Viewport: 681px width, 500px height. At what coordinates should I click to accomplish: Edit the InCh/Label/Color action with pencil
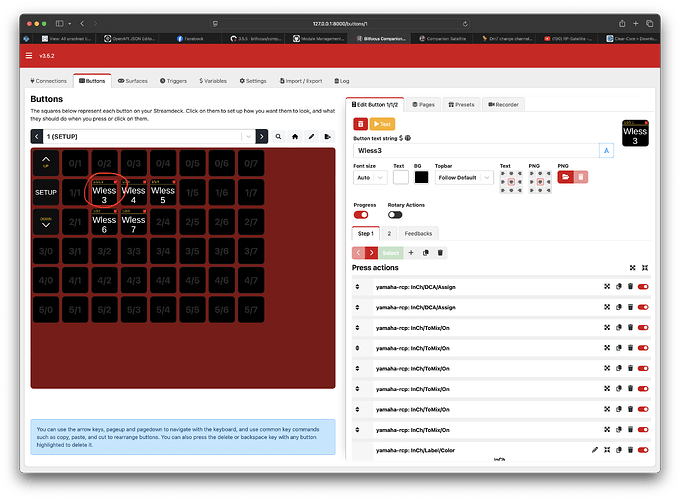pos(595,450)
